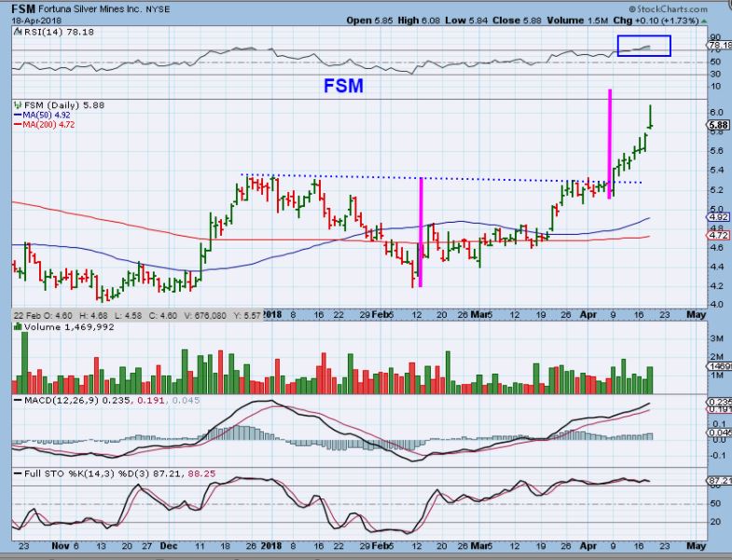The image size is (732, 560).
Task: Click the 'Open 5.85' value
Action: tap(369, 20)
